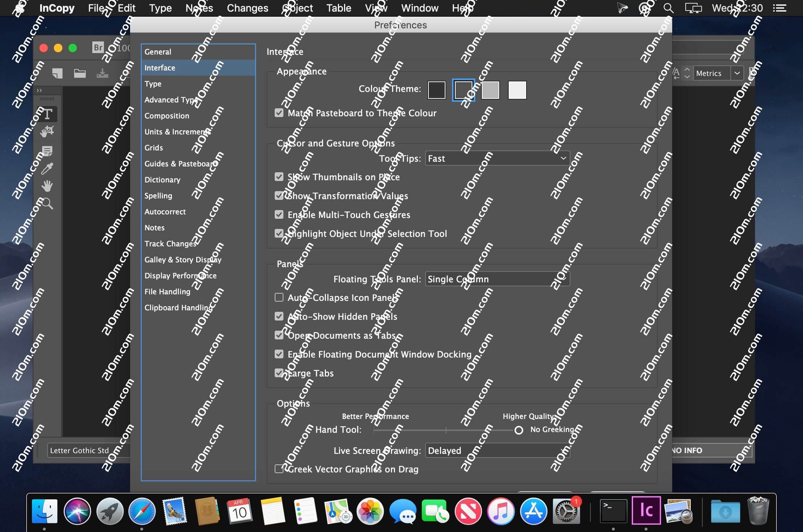Open the Table menu
The image size is (803, 532).
pos(339,8)
